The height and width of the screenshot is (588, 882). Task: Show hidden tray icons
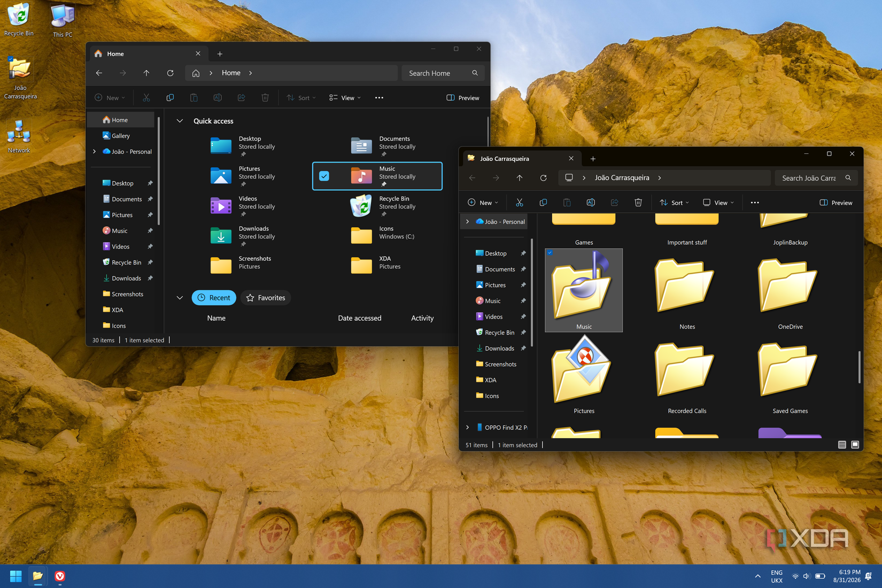pyautogui.click(x=757, y=576)
